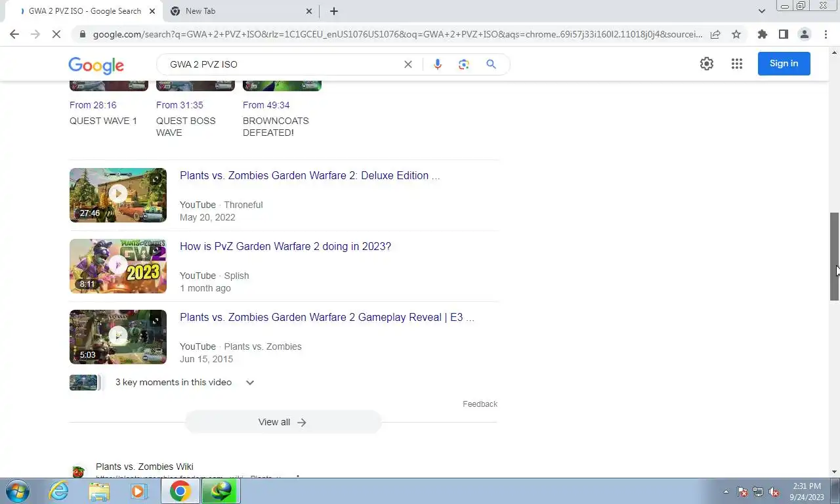Show hidden system tray icons
This screenshot has height=504, width=840.
point(726,492)
